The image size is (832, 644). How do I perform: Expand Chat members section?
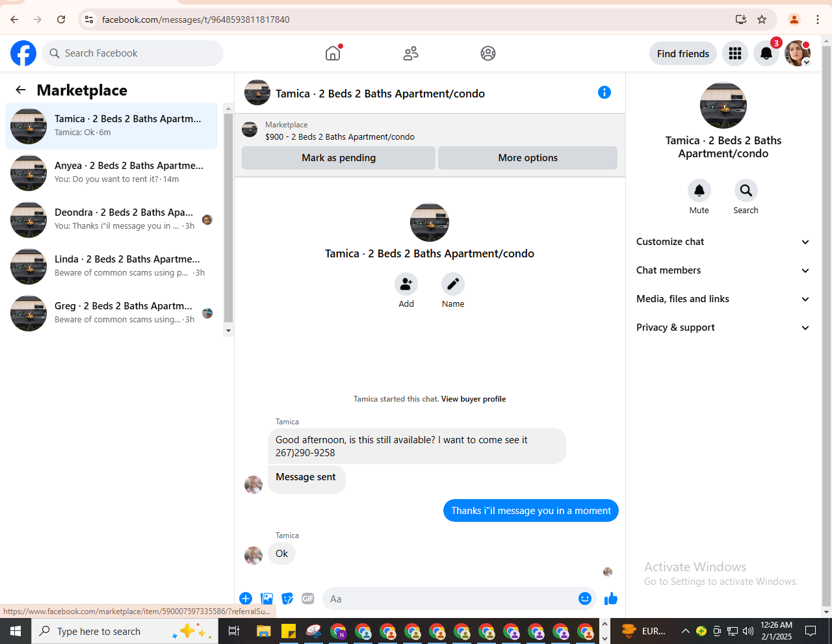723,270
